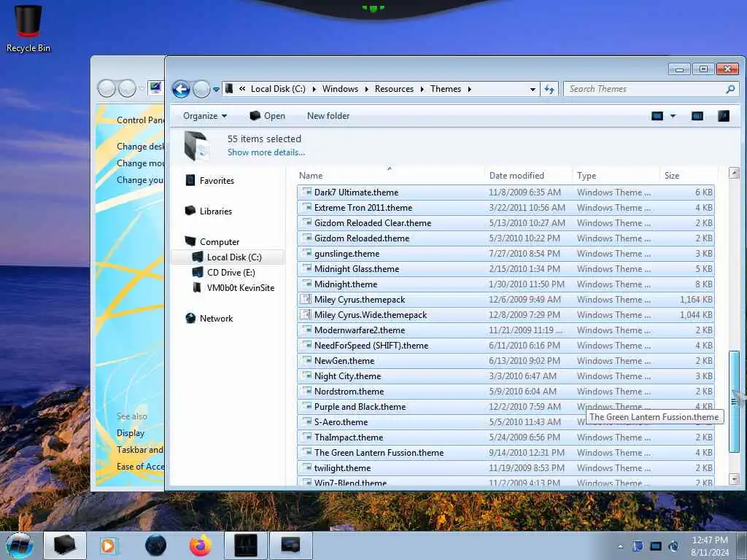Show hidden tray icons arrow

620,546
